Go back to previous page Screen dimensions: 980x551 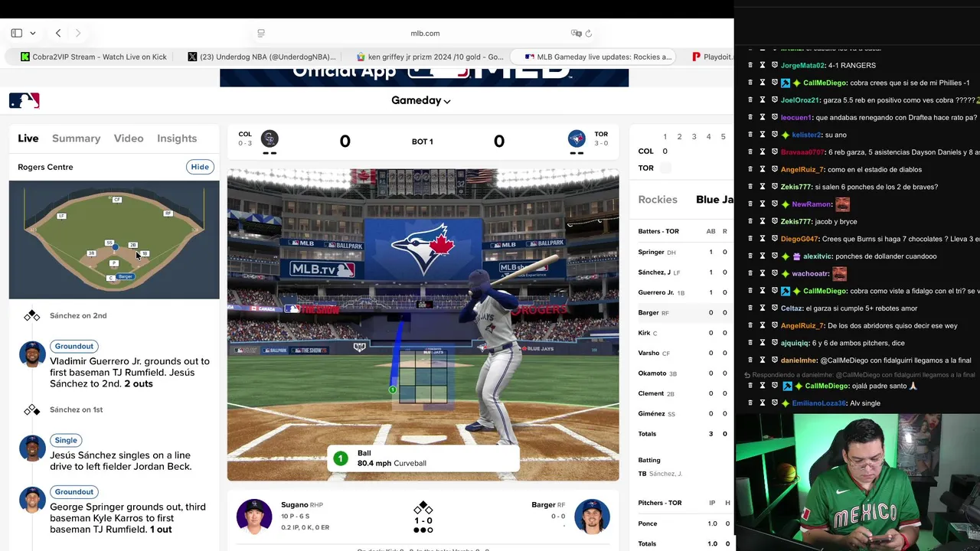pos(58,33)
